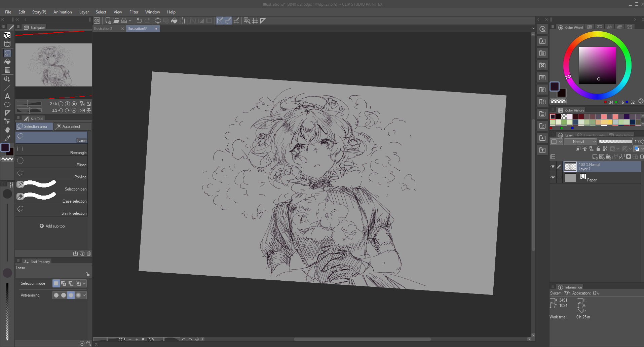644x347 pixels.
Task: Hide Layer 1 with its eye icon
Action: (553, 167)
